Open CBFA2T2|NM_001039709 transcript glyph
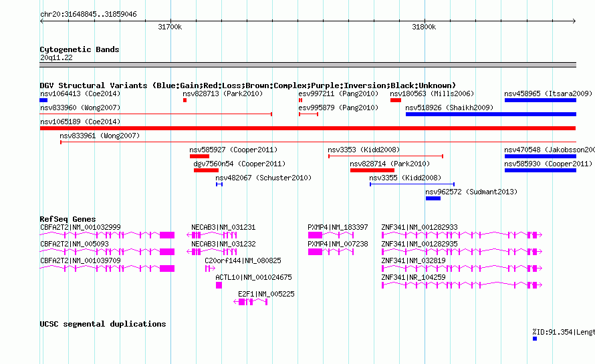Viewport: 595px width, 364px height. tap(107, 268)
